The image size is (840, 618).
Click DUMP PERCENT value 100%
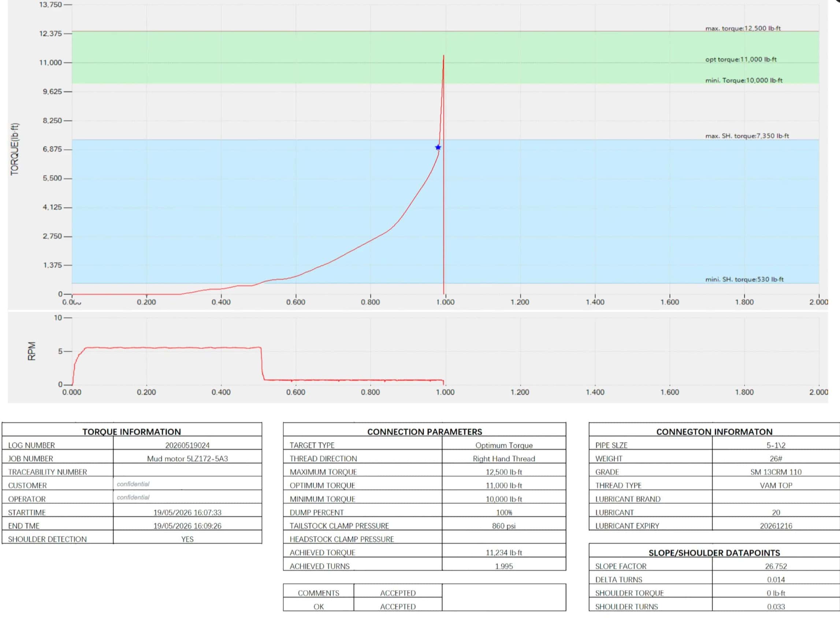[x=504, y=513]
